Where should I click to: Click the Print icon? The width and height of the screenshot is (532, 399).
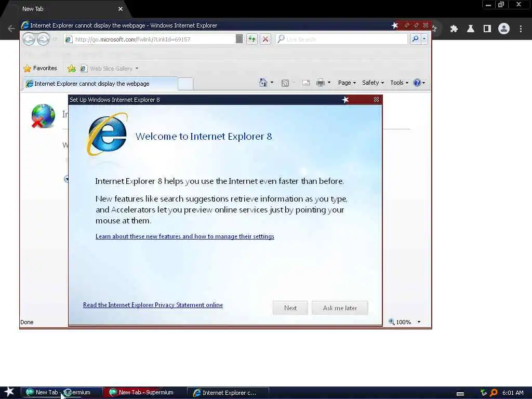[320, 83]
